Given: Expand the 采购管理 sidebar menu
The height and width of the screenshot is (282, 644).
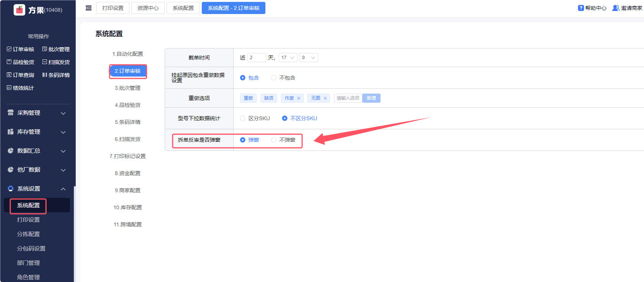Looking at the screenshot, I should pos(37,113).
